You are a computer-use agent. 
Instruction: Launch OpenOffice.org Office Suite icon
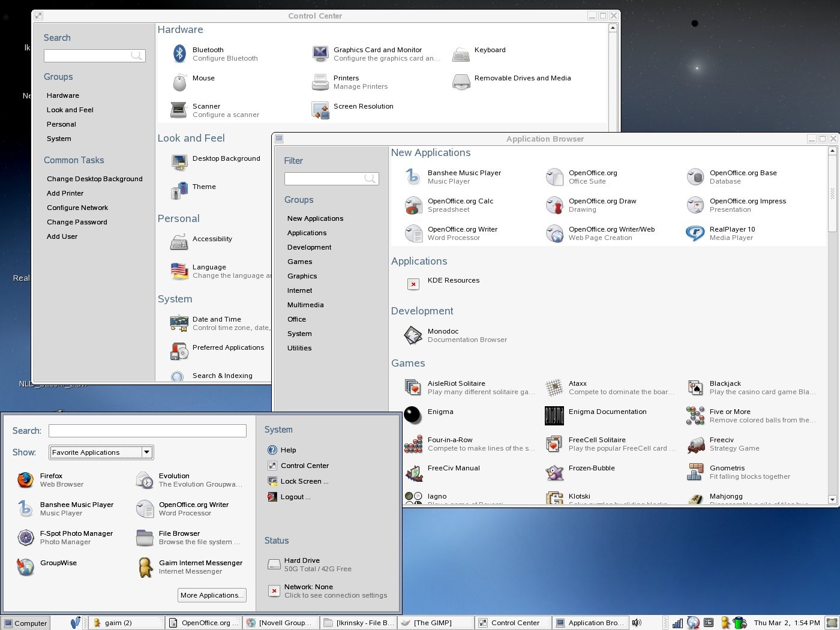[x=554, y=177]
